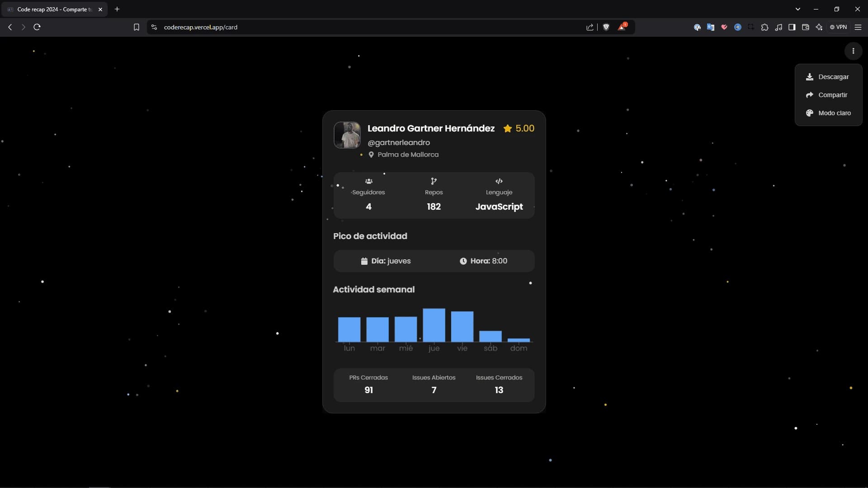868x488 pixels.
Task: Click the location pin icon
Action: [x=371, y=155]
